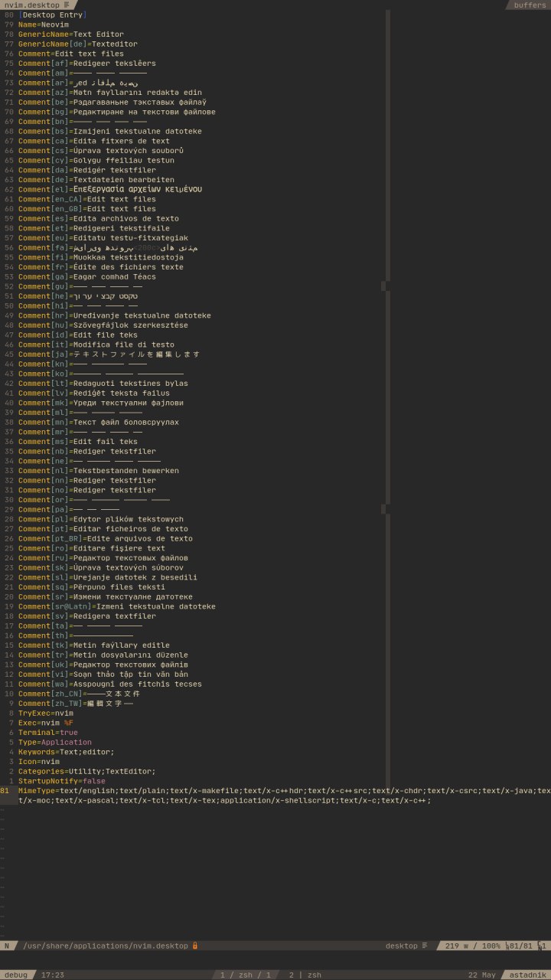
Task: Click the 'Keywords=Text;editor;' line
Action: click(x=67, y=752)
